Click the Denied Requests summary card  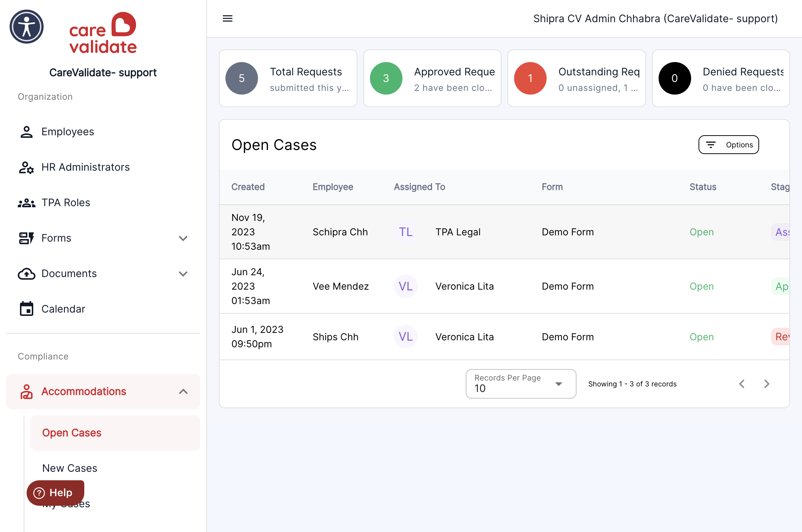(721, 78)
